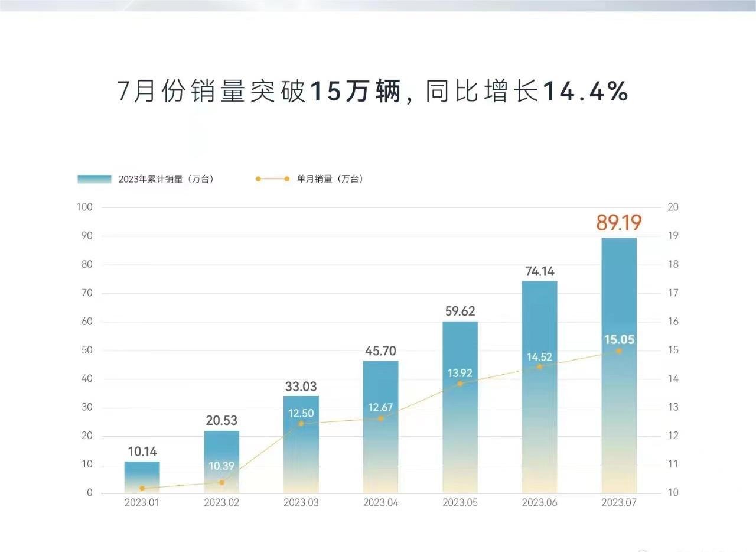The image size is (756, 552).
Task: Click the 15 tick on the right axis
Action: point(673,350)
